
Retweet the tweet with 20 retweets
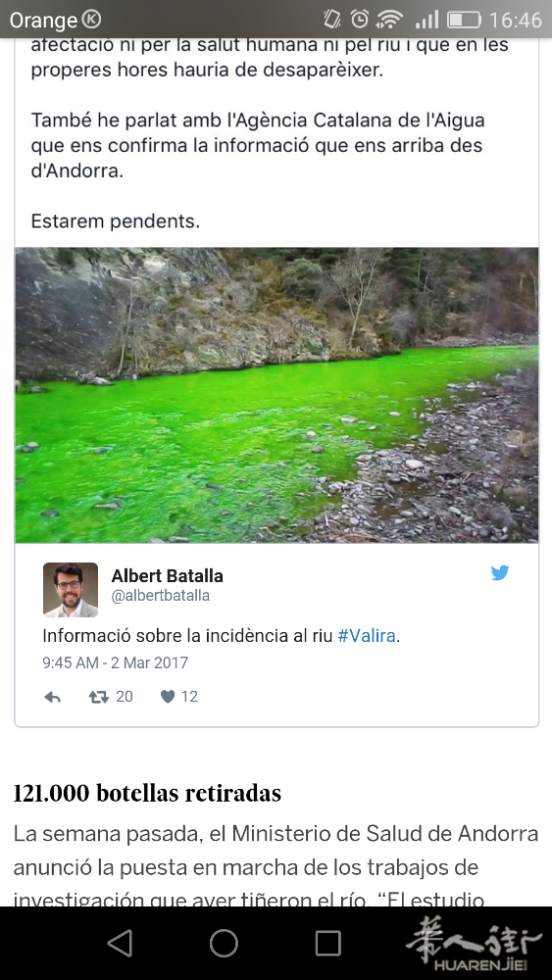click(x=99, y=697)
